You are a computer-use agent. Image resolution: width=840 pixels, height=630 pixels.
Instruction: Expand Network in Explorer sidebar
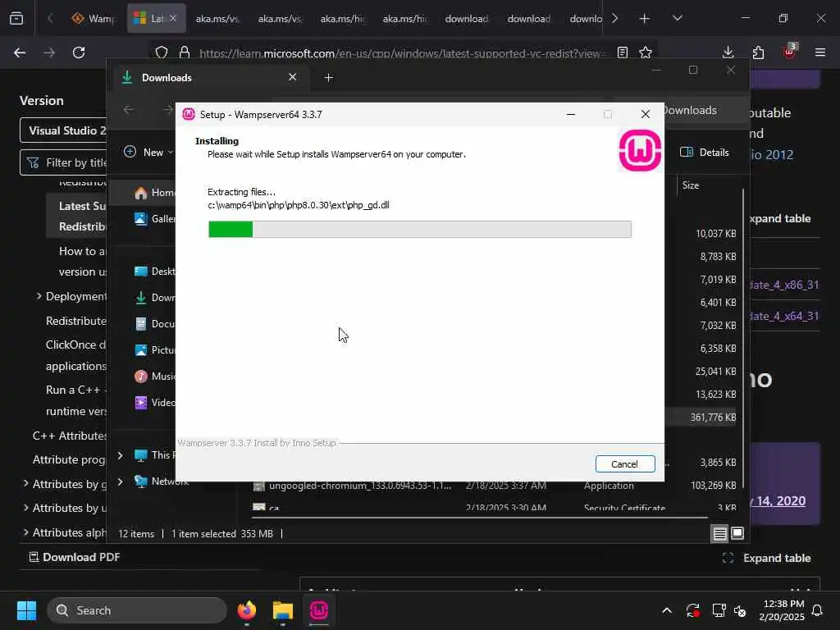point(121,482)
